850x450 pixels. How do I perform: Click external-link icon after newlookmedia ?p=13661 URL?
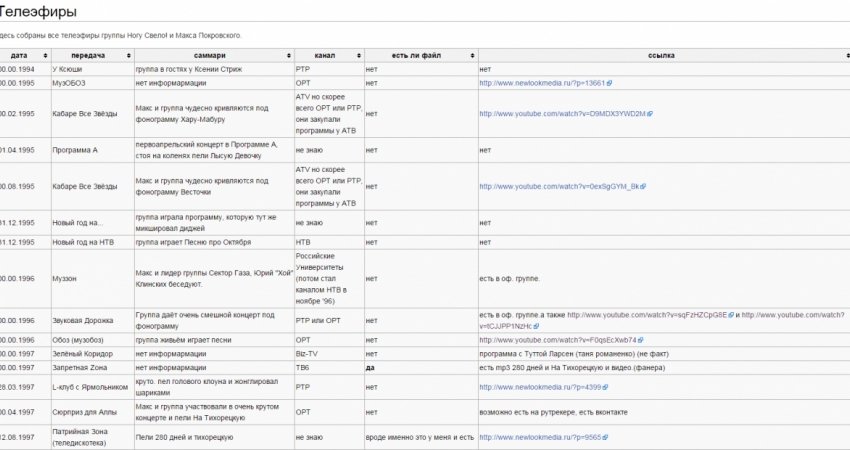click(x=609, y=83)
